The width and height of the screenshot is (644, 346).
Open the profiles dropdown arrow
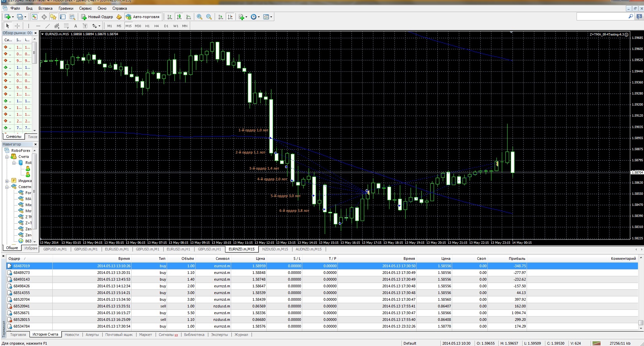coord(25,17)
